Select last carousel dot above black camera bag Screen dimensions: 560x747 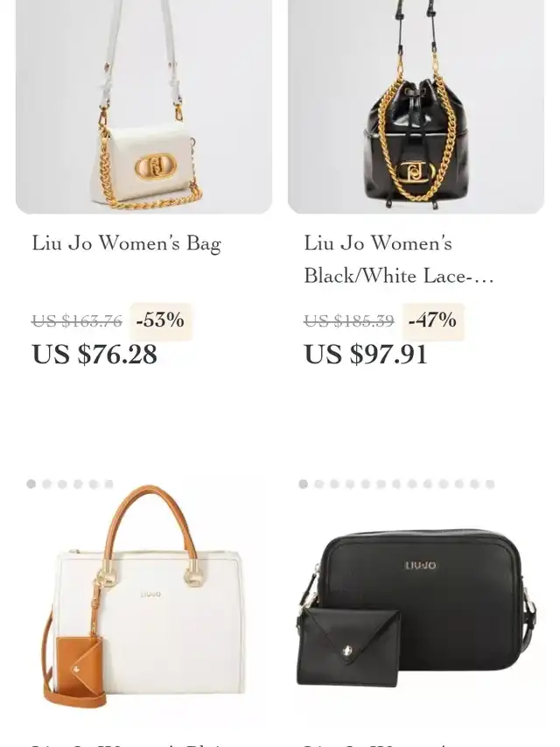click(x=490, y=484)
